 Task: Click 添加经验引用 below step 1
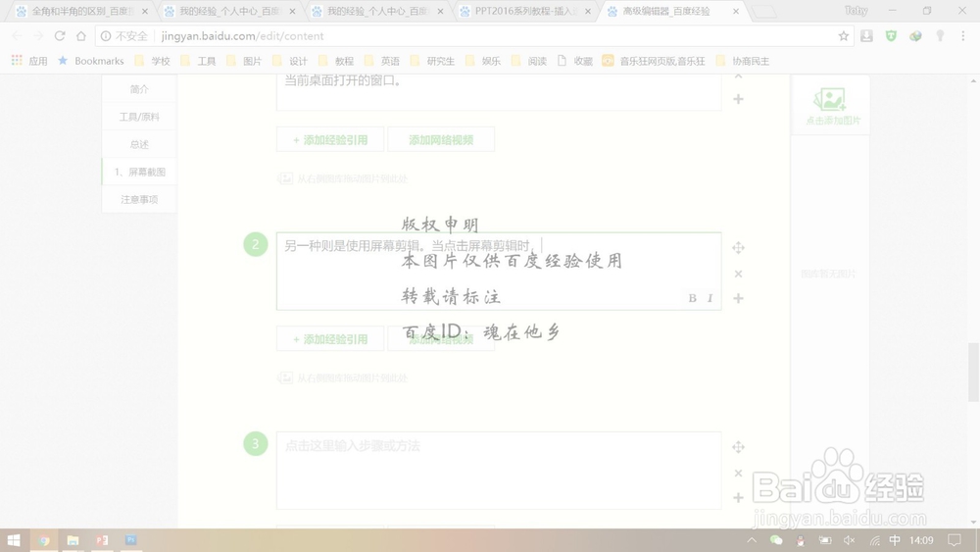point(330,139)
